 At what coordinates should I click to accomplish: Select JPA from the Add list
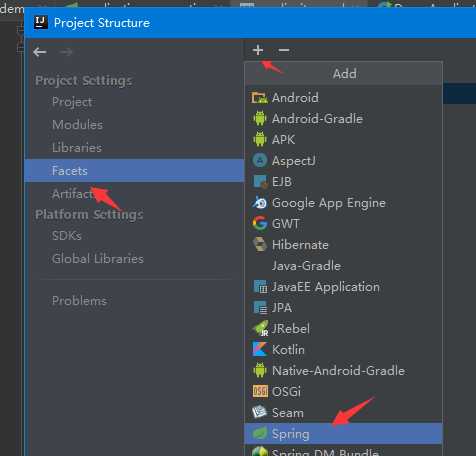[343, 308]
